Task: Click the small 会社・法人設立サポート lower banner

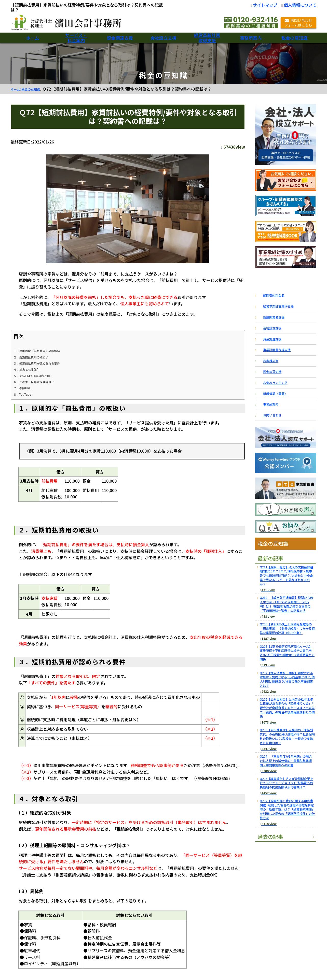Action: coord(285,438)
